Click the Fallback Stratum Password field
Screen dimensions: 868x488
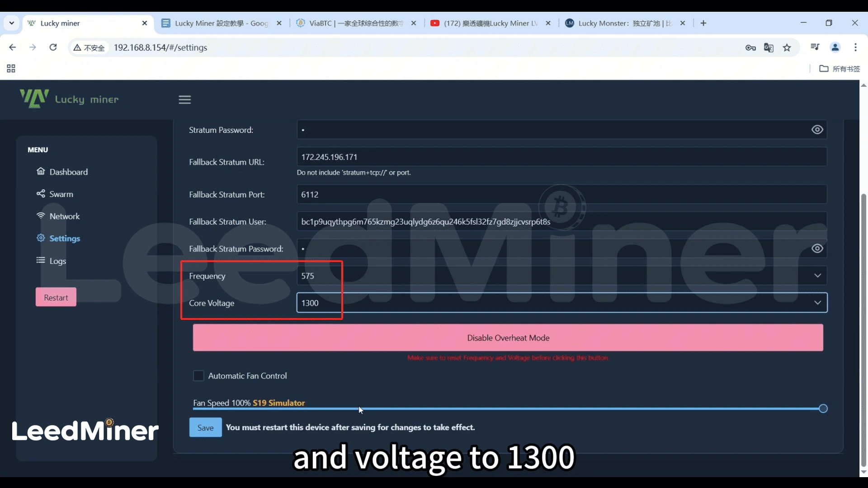(562, 249)
